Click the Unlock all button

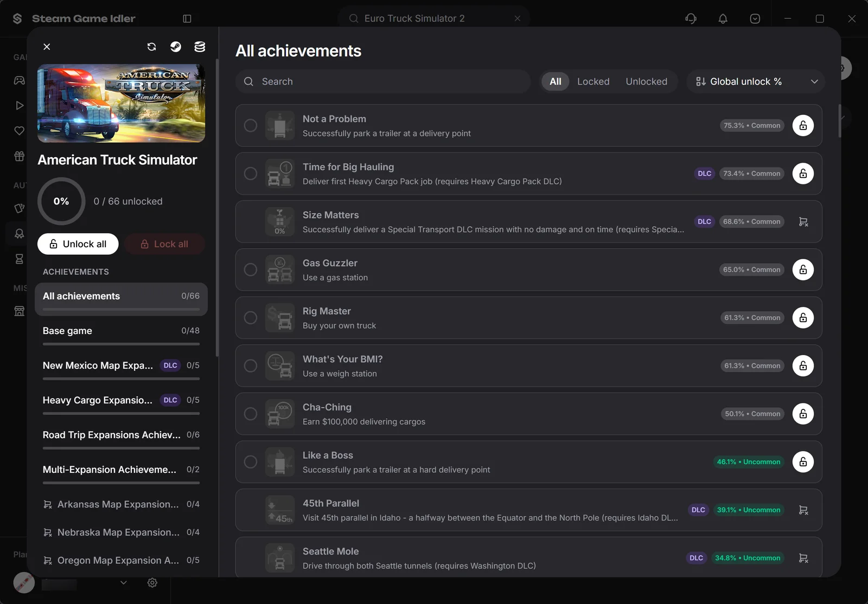pyautogui.click(x=78, y=244)
